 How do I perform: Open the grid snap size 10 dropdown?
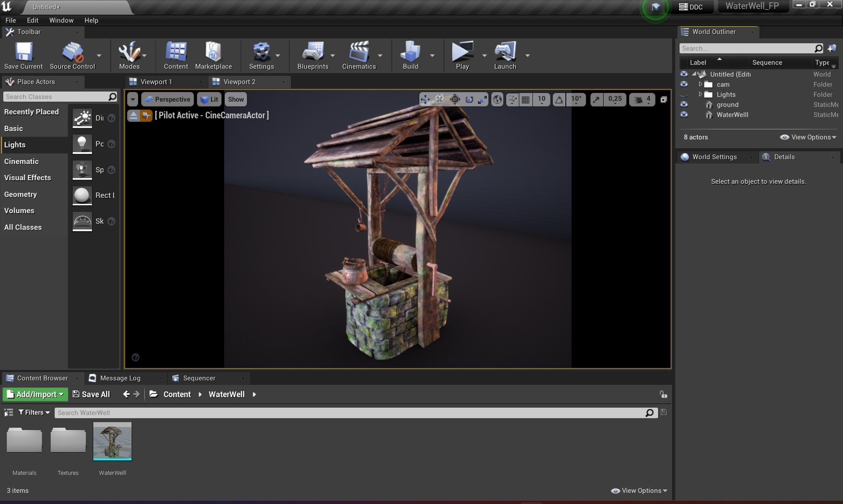tap(541, 99)
